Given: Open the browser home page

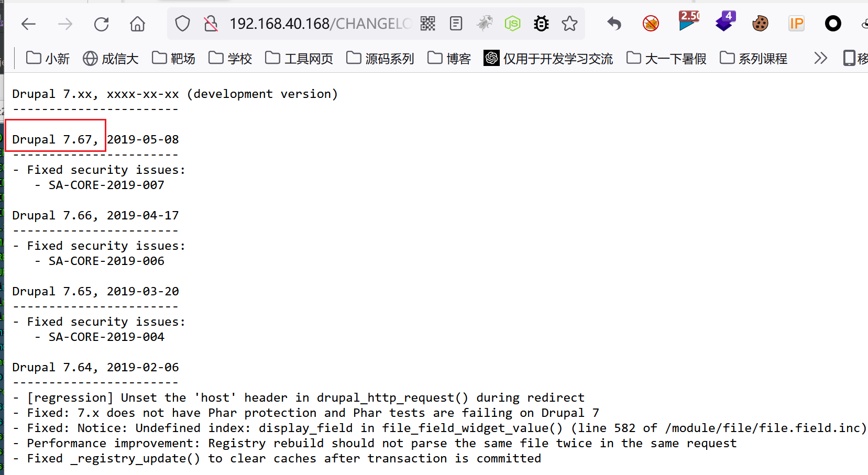Looking at the screenshot, I should [137, 24].
